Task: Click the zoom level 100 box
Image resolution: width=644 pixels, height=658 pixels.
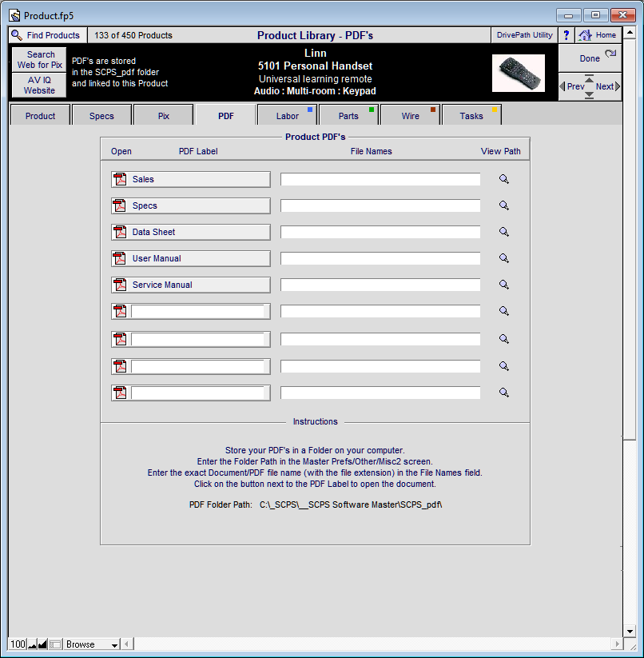Action: click(18, 644)
